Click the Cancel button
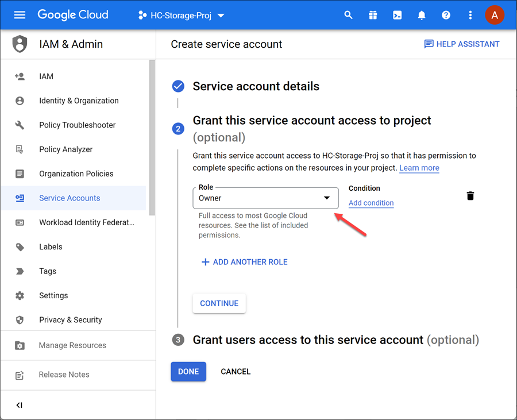517x420 pixels. (x=236, y=372)
